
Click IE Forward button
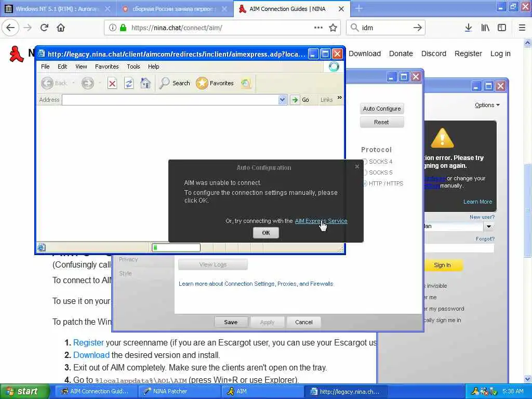pos(87,83)
